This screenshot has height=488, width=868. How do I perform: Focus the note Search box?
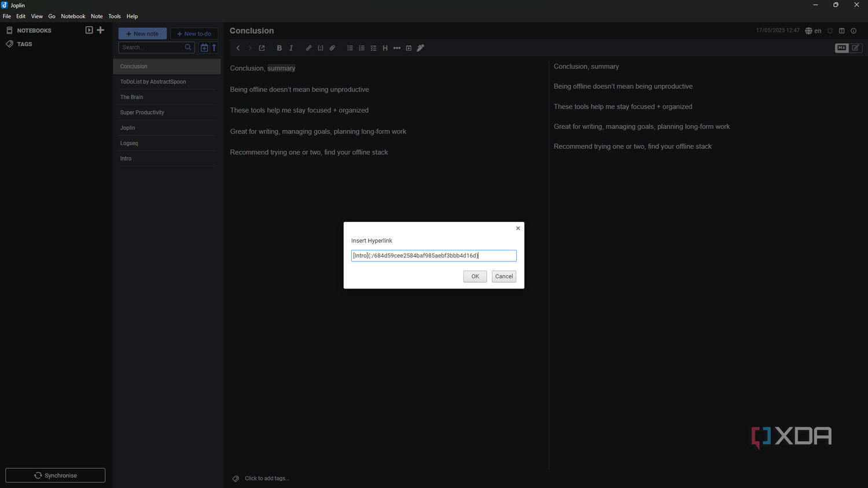coord(157,47)
